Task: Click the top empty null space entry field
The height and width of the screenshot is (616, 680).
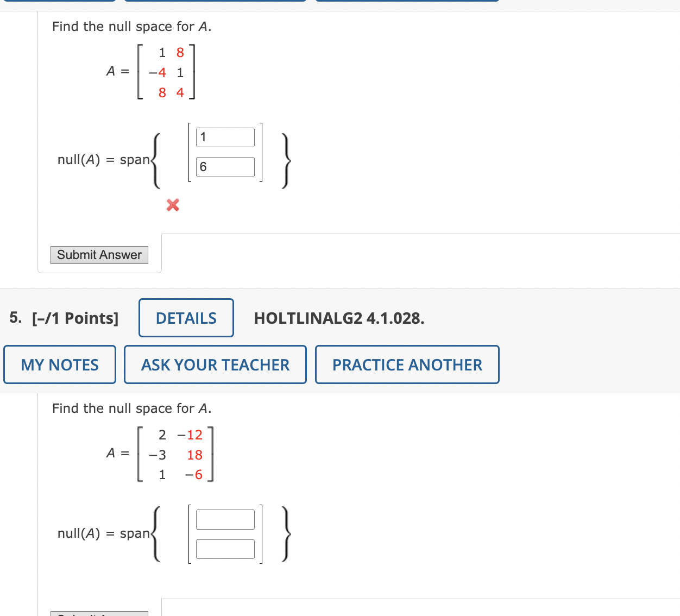Action: pyautogui.click(x=225, y=519)
